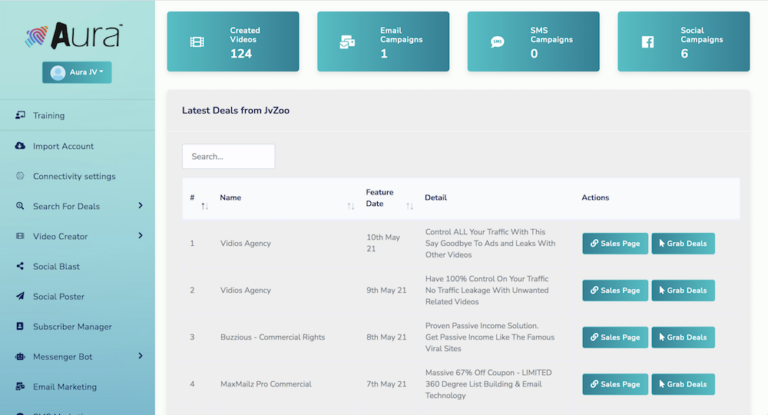Open the Aura JV account dropdown

77,72
